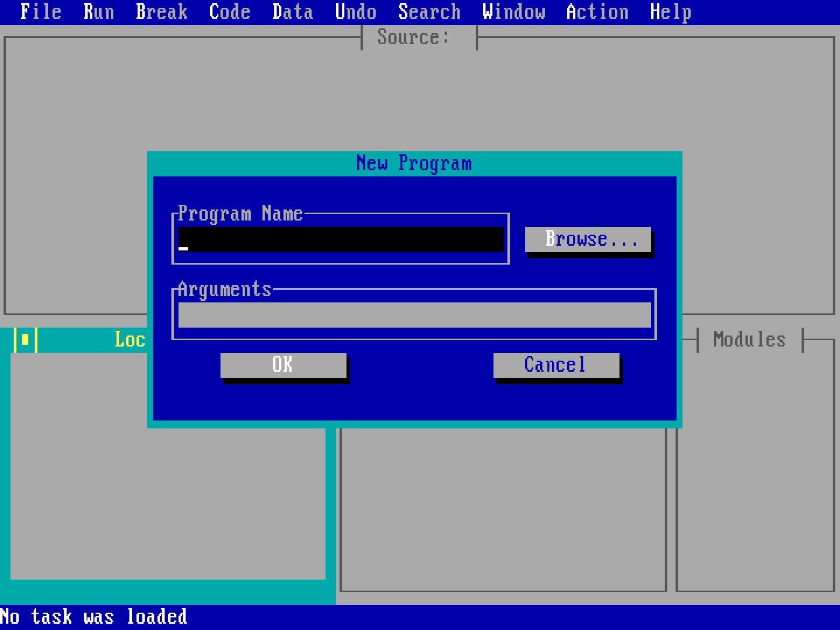Open the Data menu
The height and width of the screenshot is (630, 840).
[292, 12]
